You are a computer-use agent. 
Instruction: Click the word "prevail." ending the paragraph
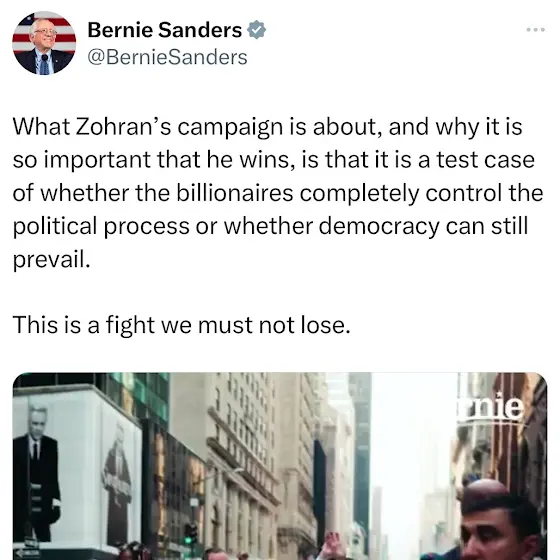tap(51, 260)
